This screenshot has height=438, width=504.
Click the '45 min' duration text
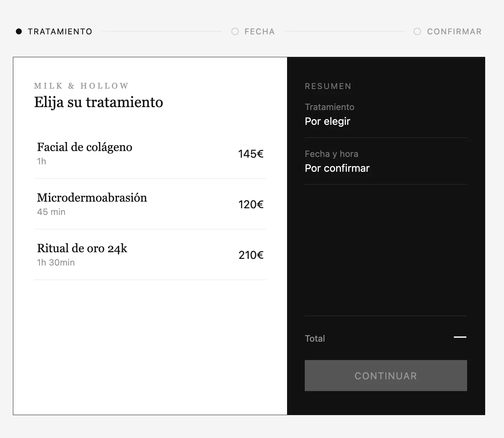[51, 212]
